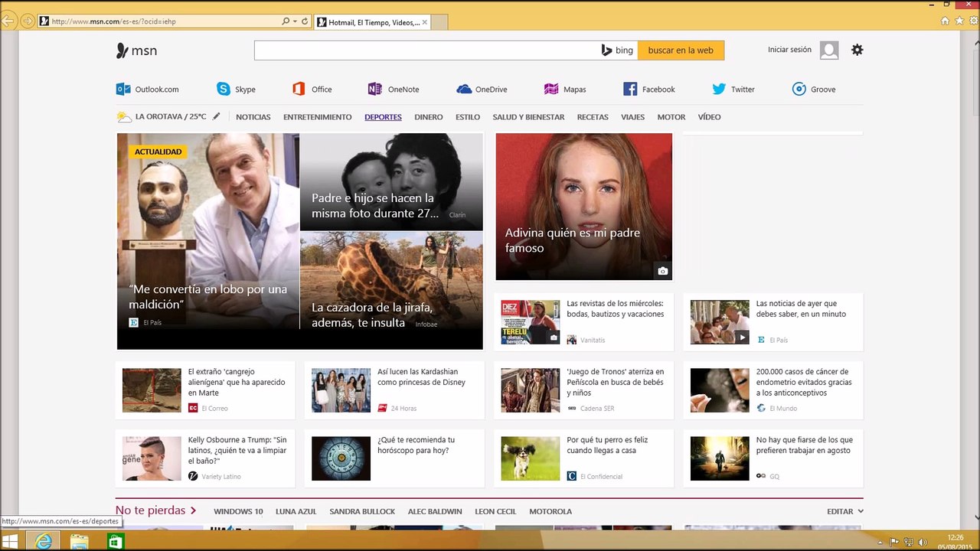Click the msn logo

tap(136, 51)
